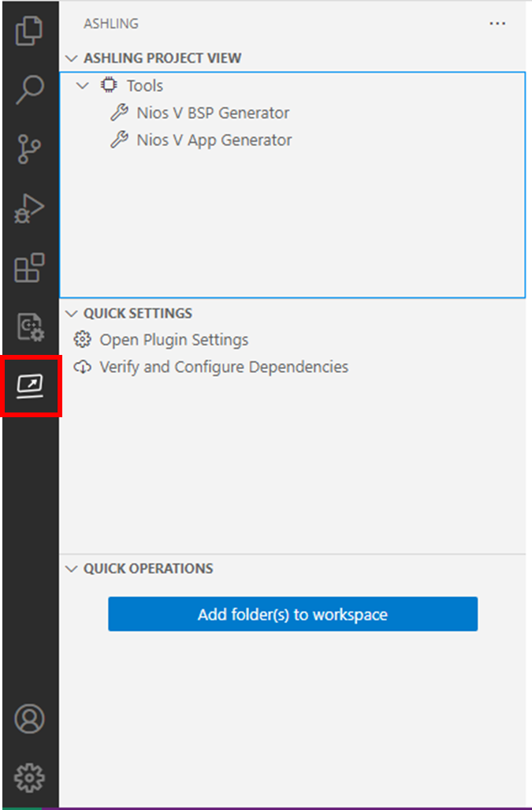Collapse the ASHLING PROJECT VIEW section
The height and width of the screenshot is (810, 532).
pyautogui.click(x=71, y=58)
